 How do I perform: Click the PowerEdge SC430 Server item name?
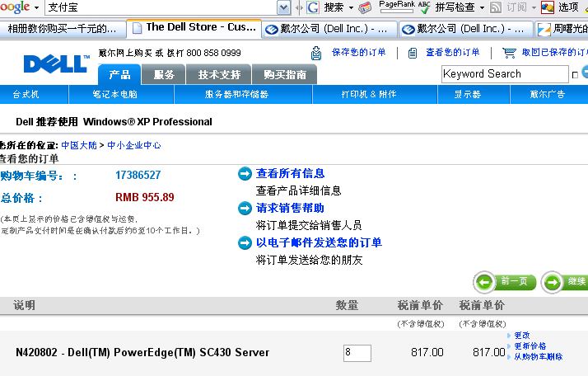142,352
